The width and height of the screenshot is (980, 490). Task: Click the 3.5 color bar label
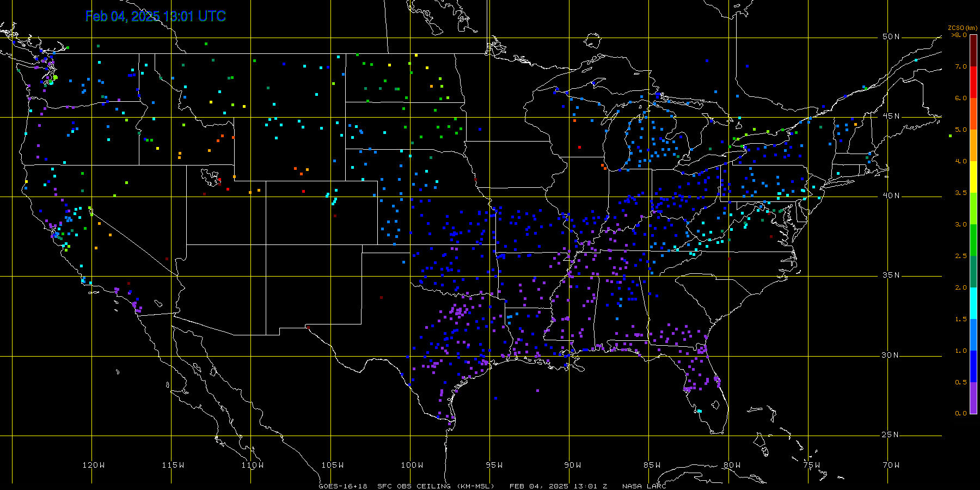click(x=961, y=193)
